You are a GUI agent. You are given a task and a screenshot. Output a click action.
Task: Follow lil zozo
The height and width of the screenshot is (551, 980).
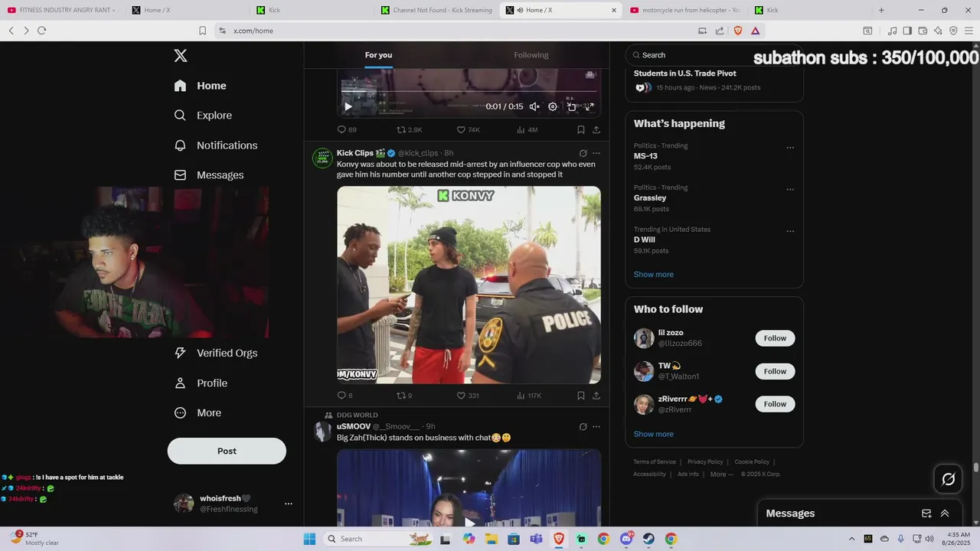(x=775, y=338)
